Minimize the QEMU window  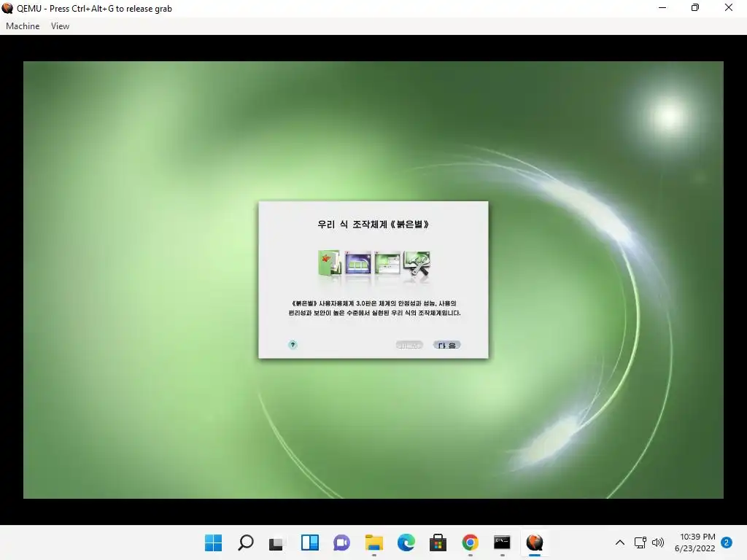(x=662, y=8)
